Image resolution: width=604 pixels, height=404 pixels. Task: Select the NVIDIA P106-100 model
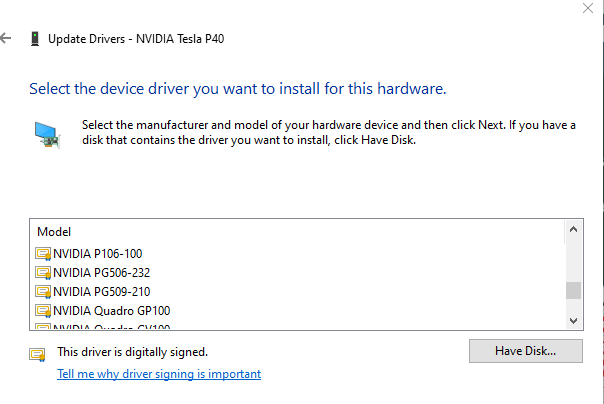pos(97,254)
